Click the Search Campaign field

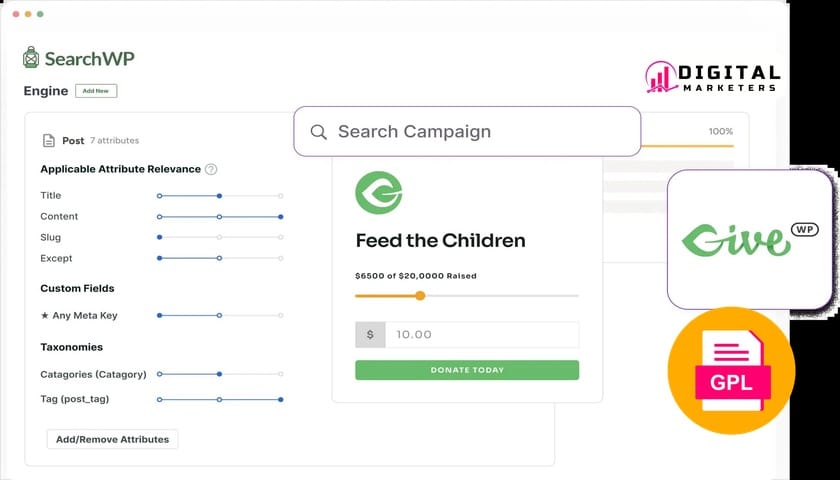(467, 131)
